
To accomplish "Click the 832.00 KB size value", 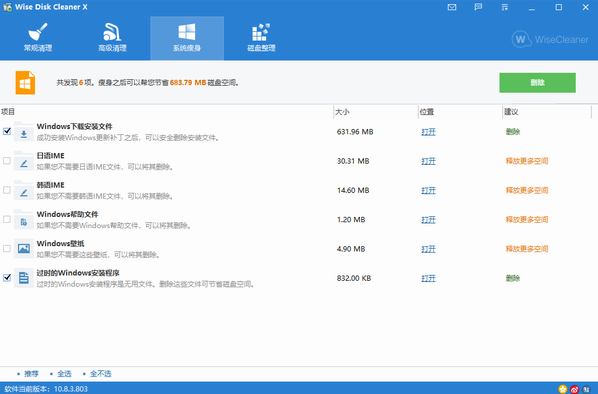I will (354, 278).
